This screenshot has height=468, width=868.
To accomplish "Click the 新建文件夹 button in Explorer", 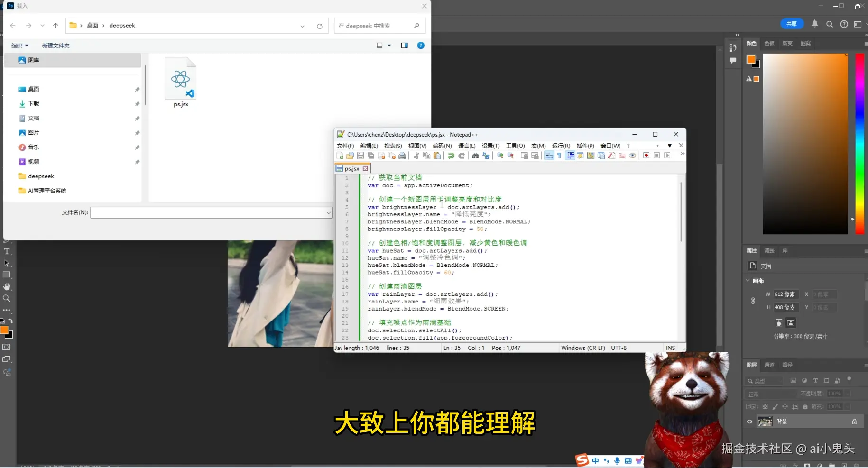I will pos(55,45).
